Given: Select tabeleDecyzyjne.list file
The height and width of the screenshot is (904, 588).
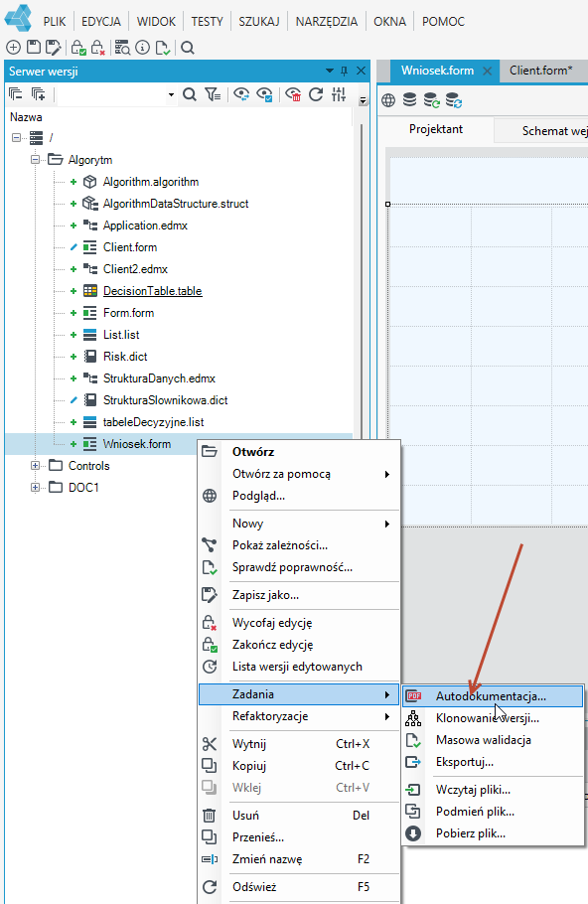Looking at the screenshot, I should tap(153, 422).
